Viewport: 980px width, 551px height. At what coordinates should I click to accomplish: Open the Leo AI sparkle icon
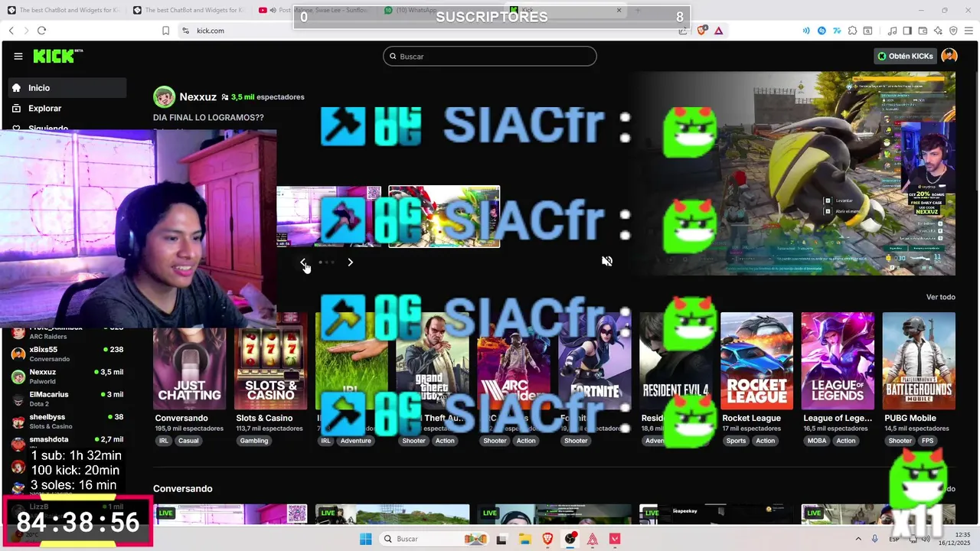point(938,31)
